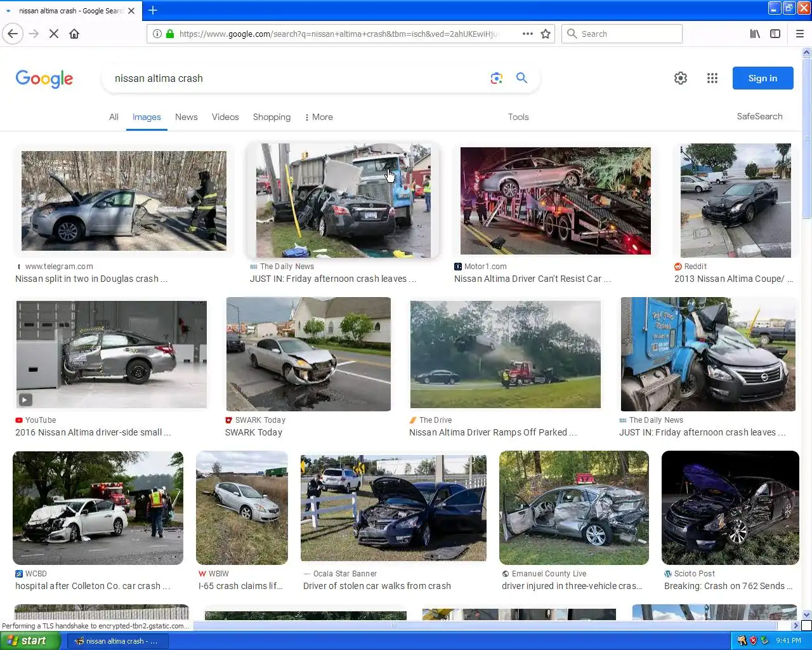This screenshot has height=650, width=812.
Task: Open site information icon in address bar
Action: [157, 34]
